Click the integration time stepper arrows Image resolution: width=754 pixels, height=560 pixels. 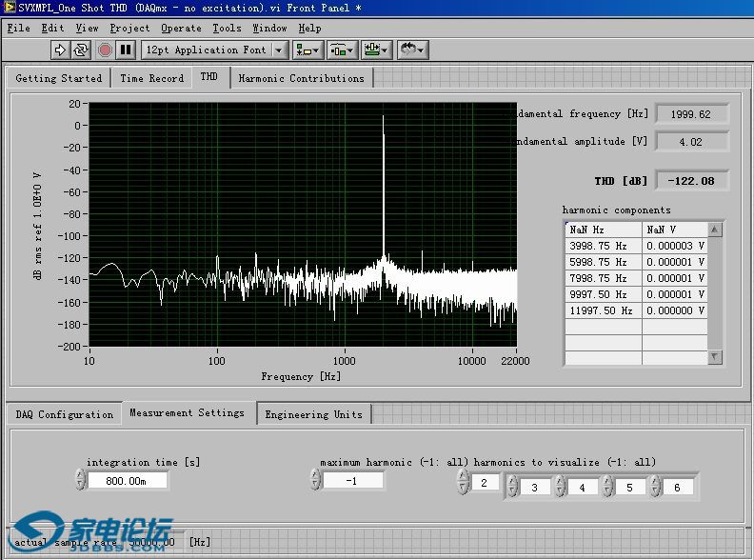tap(80, 480)
